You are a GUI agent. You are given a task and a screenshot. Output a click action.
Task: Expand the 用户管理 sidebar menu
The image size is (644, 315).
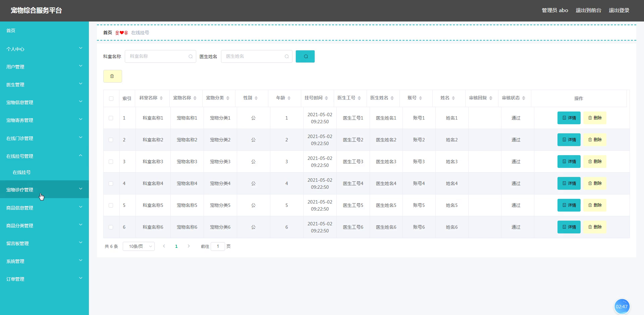point(44,66)
